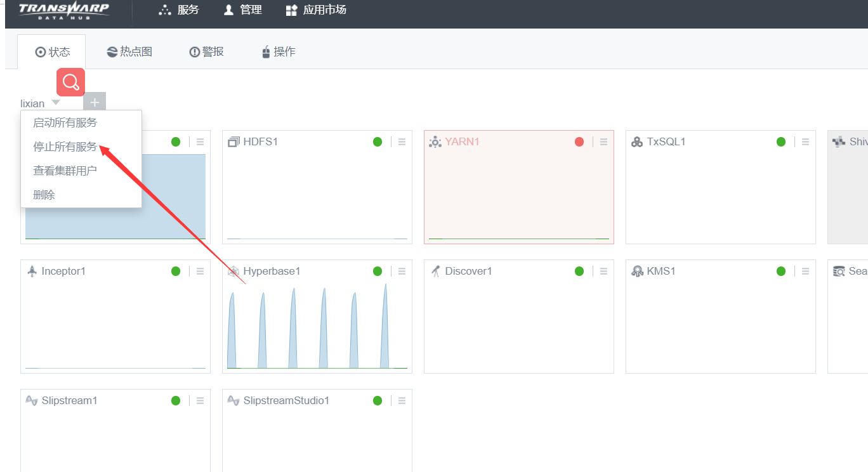
Task: Click the KMS1 service icon
Action: click(x=637, y=272)
